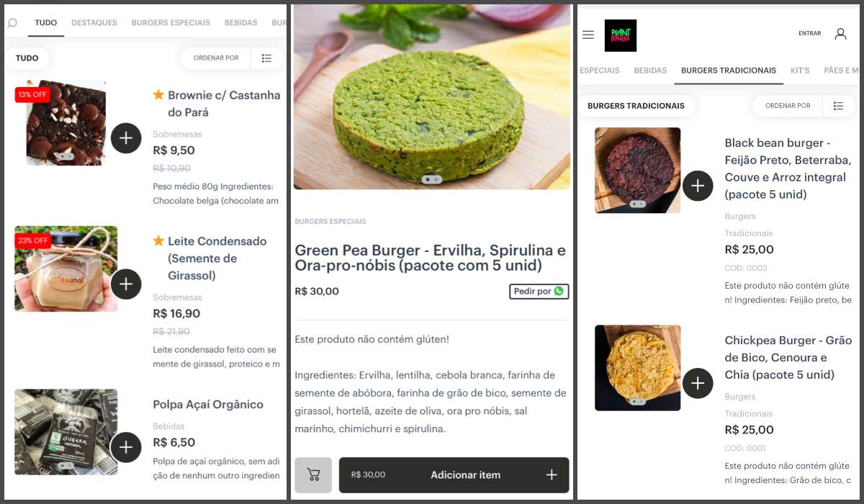Screen dimensions: 864x504
Task: Toggle list view in Burgers Tradicionais panel
Action: click(838, 106)
